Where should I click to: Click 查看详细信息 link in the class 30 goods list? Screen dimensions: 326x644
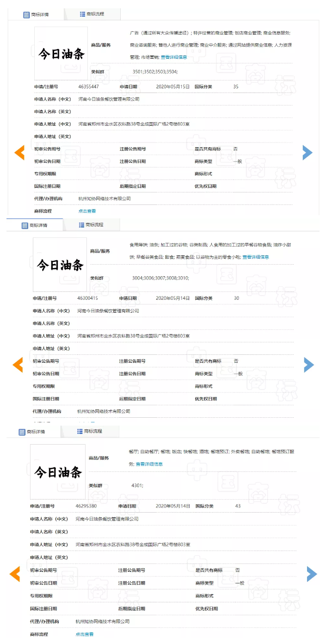click(x=256, y=257)
